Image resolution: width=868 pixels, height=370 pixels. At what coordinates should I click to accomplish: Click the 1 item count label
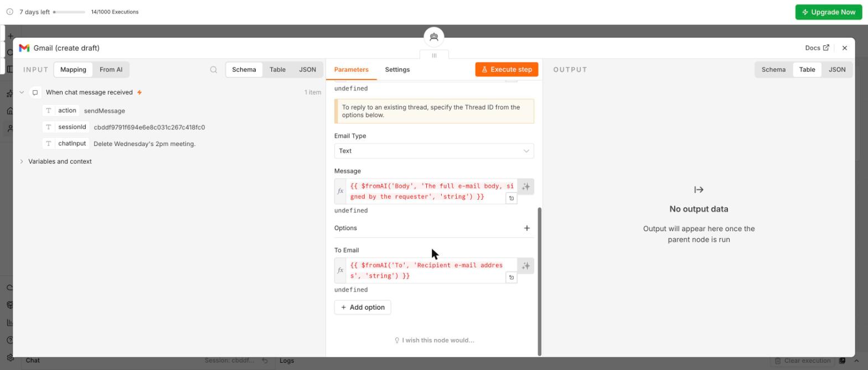tap(313, 92)
